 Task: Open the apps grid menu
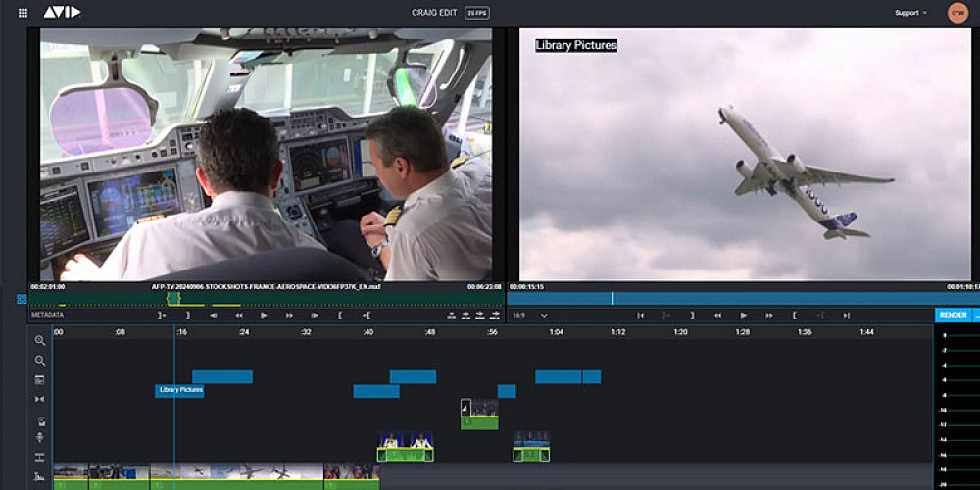coord(24,13)
